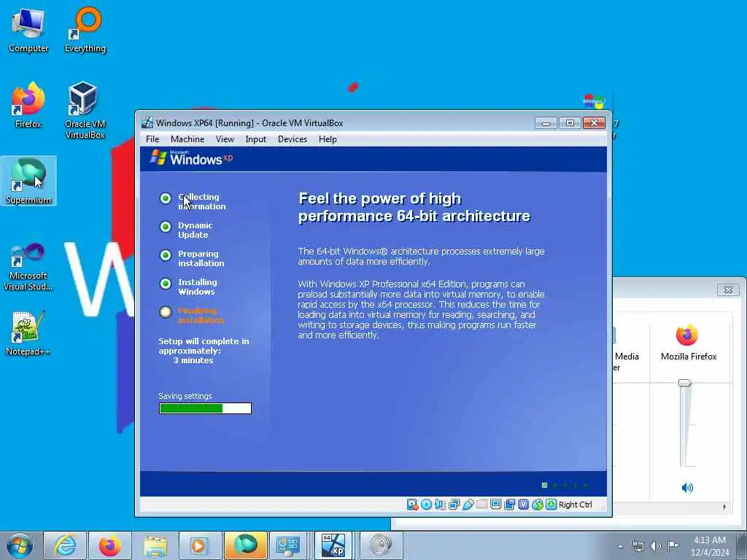Open the Machine menu in VirtualBox
747x560 pixels.
[x=187, y=139]
